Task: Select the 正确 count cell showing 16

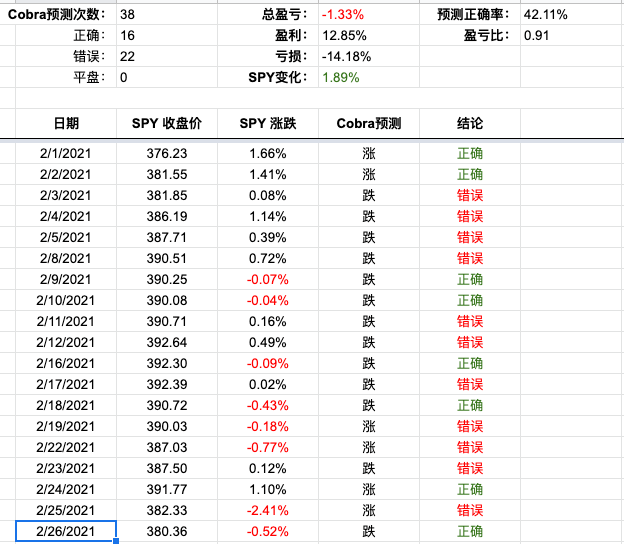Action: point(167,35)
